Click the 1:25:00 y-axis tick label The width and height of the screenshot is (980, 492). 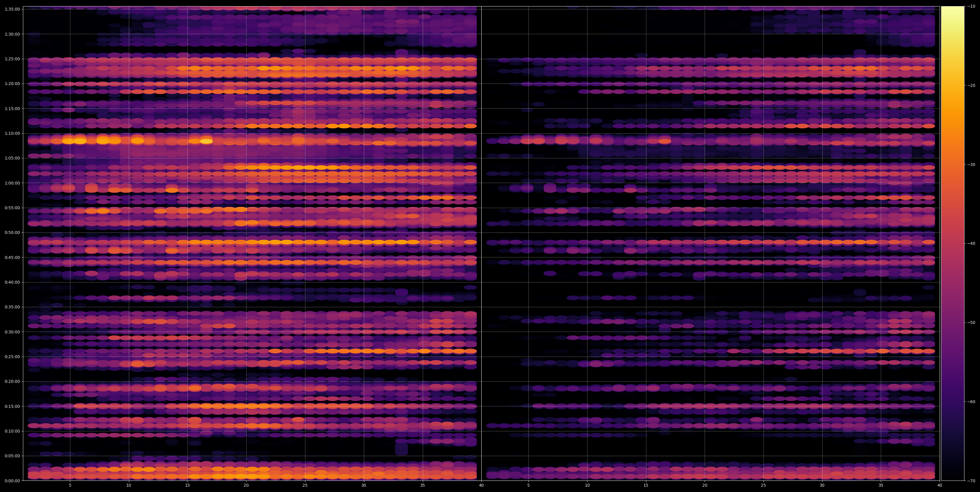coord(12,59)
